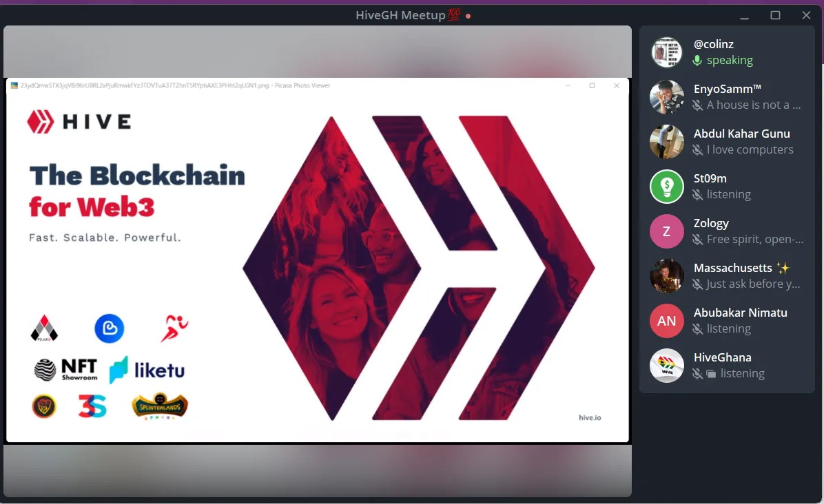Click muted mic icon in HiveGhana row
The image size is (824, 504).
point(698,374)
